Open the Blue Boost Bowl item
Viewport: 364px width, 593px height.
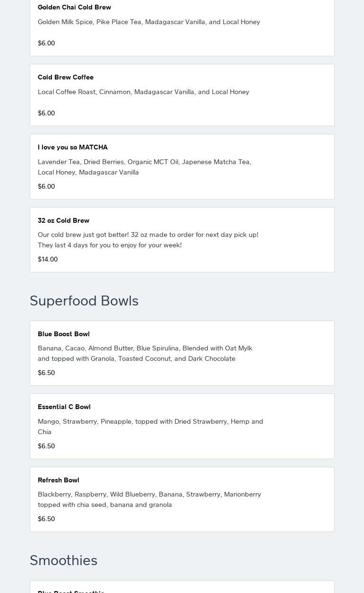pyautogui.click(x=64, y=334)
